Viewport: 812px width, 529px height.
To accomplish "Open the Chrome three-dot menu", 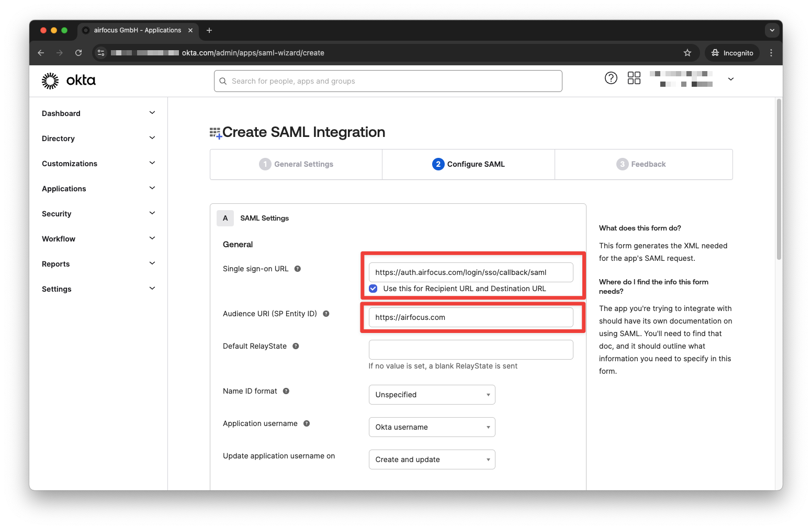I will (x=771, y=53).
